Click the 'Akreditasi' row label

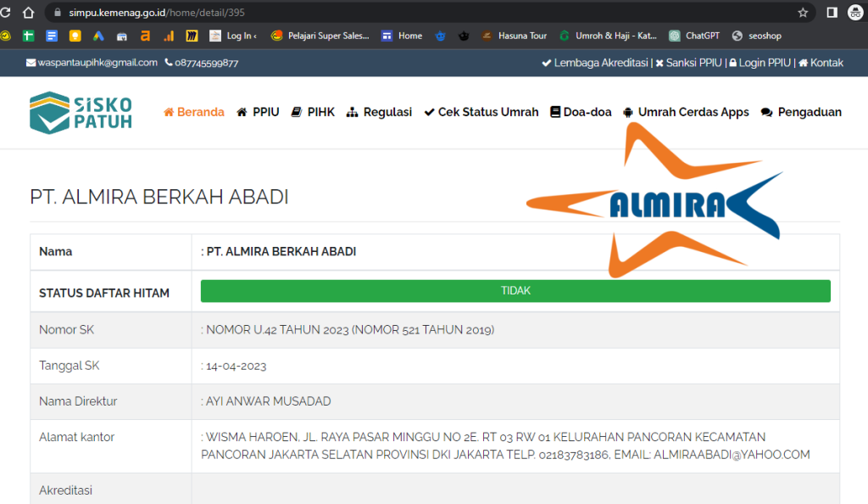[65, 490]
